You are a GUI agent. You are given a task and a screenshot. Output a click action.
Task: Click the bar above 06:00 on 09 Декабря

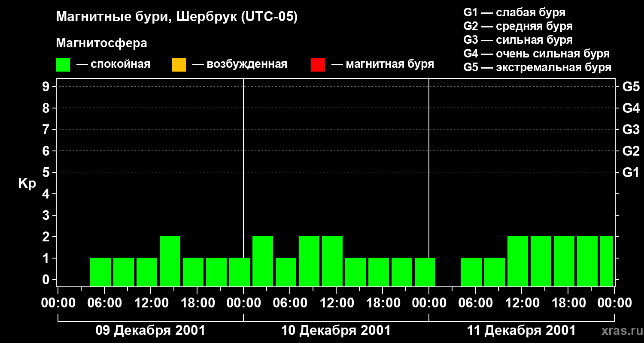click(x=100, y=272)
